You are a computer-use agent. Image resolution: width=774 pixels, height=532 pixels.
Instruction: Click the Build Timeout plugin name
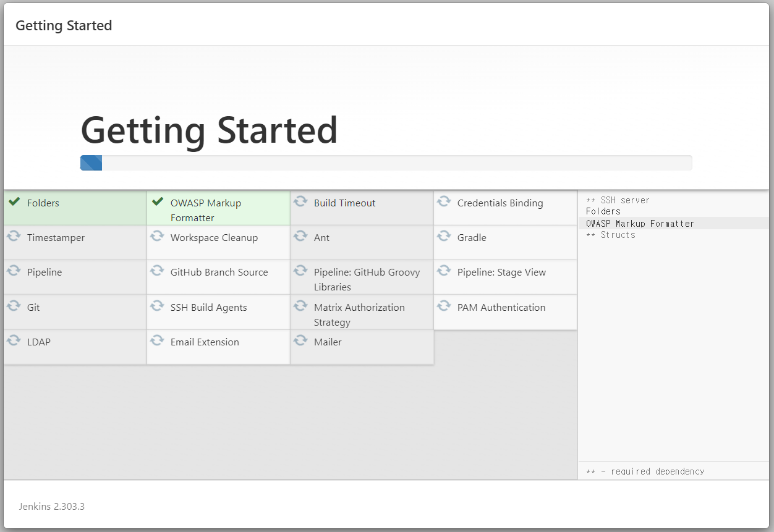[344, 203]
